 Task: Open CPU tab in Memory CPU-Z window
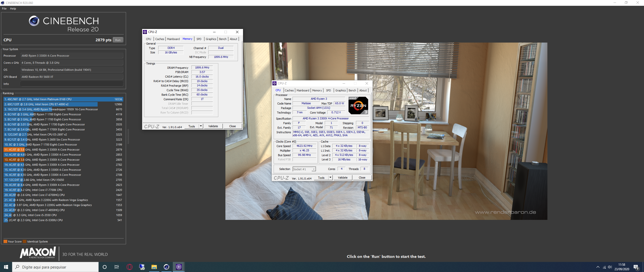coord(148,39)
